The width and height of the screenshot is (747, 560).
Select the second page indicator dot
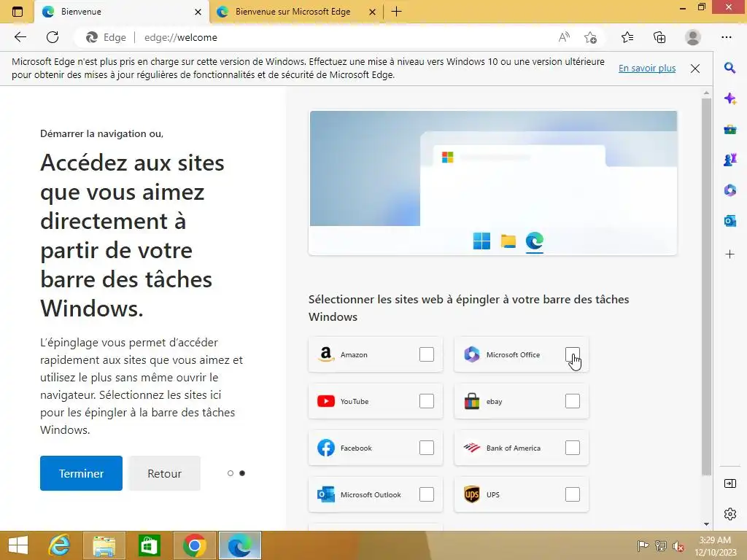coord(242,473)
